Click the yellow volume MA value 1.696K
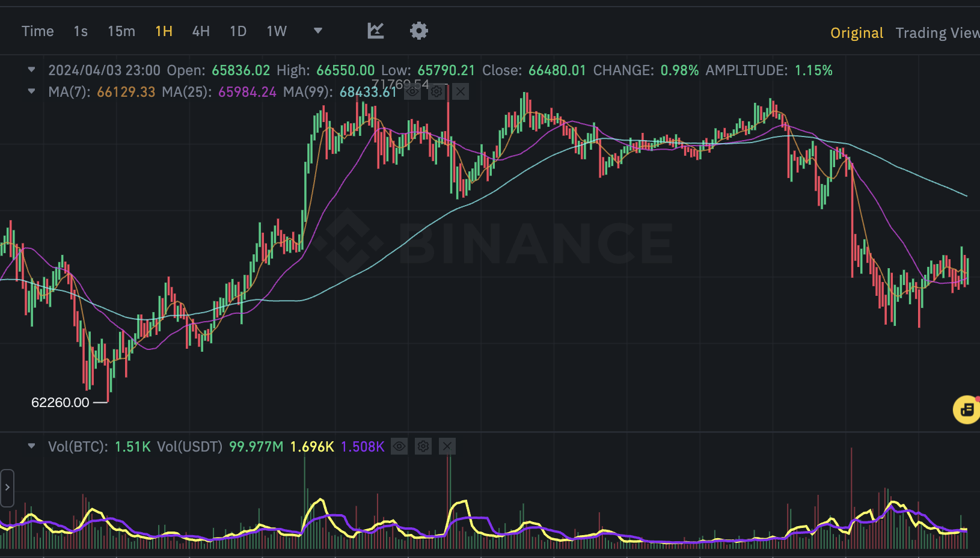980x558 pixels. click(312, 447)
